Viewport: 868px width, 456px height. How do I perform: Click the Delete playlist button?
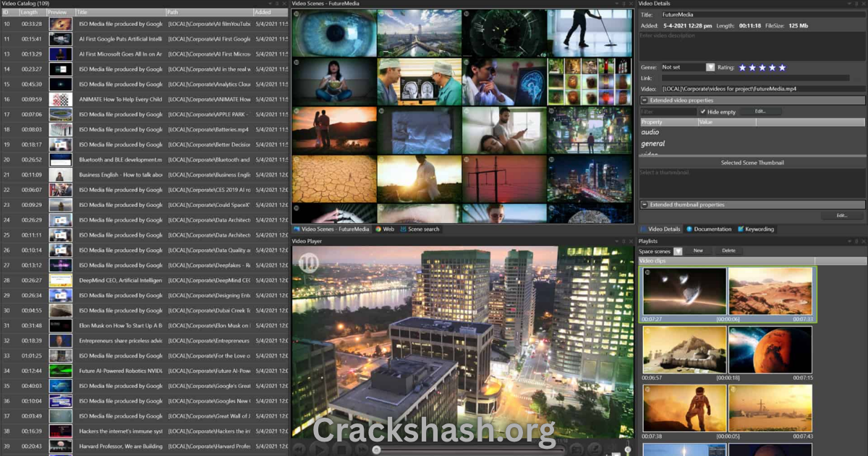coord(728,251)
